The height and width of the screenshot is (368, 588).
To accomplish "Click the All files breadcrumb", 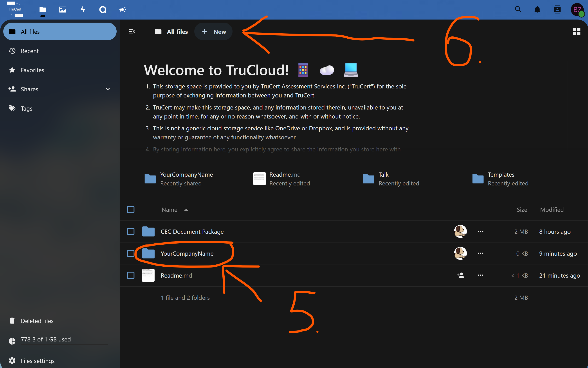I will (171, 31).
